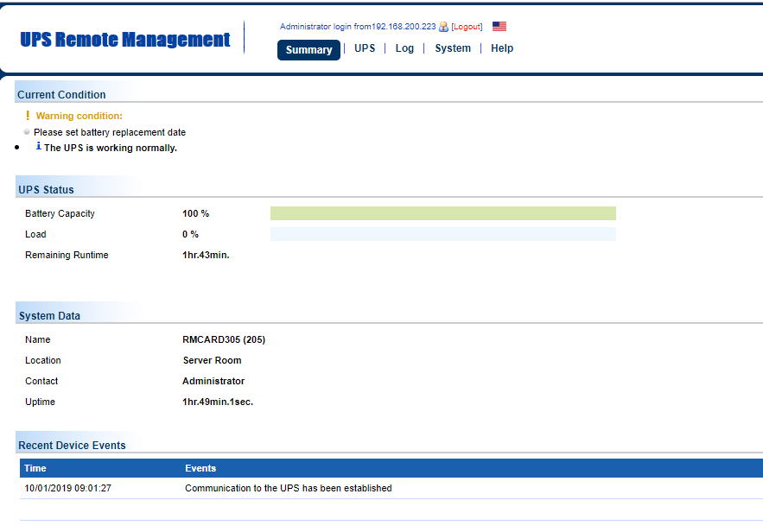The width and height of the screenshot is (763, 532).
Task: Open the Help menu
Action: 502,48
